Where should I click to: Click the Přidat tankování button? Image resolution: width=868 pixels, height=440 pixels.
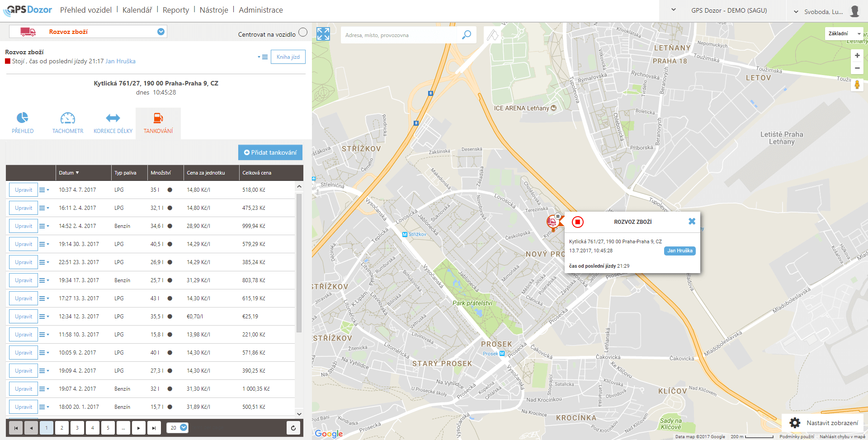[x=270, y=152]
